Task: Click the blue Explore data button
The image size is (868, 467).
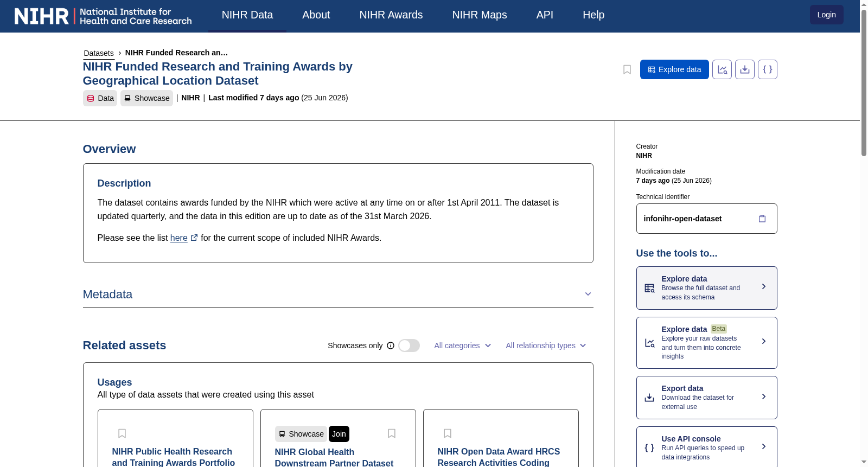Action: point(674,69)
